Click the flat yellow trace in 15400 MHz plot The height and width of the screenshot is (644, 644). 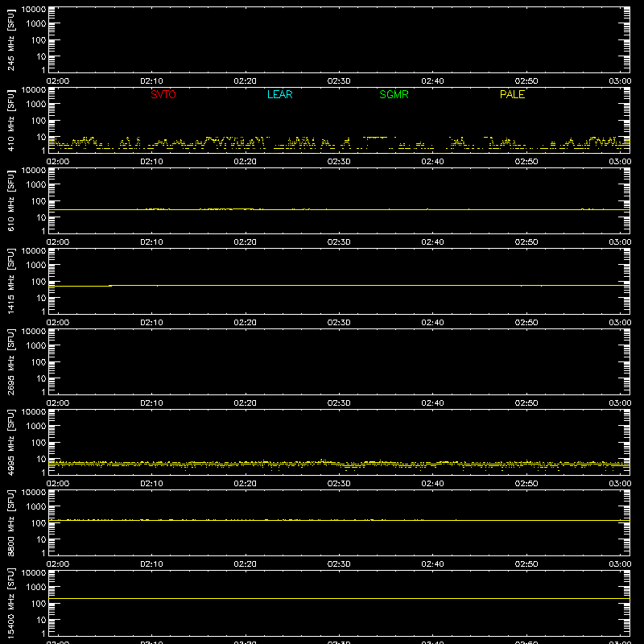click(x=339, y=598)
